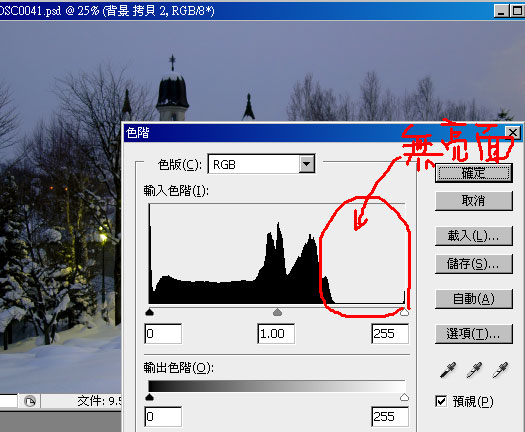The image size is (525, 432).
Task: Click the gamma 1.00 input field
Action: 276,334
